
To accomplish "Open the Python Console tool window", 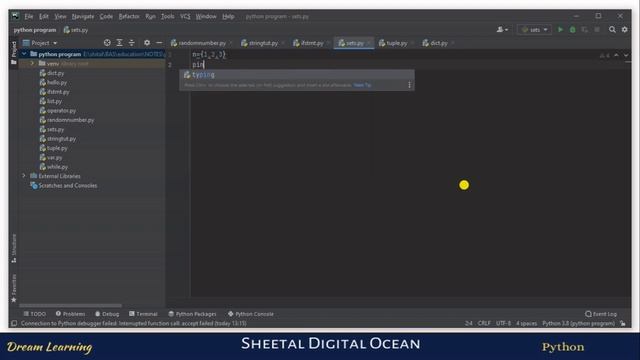I will pyautogui.click(x=251, y=314).
